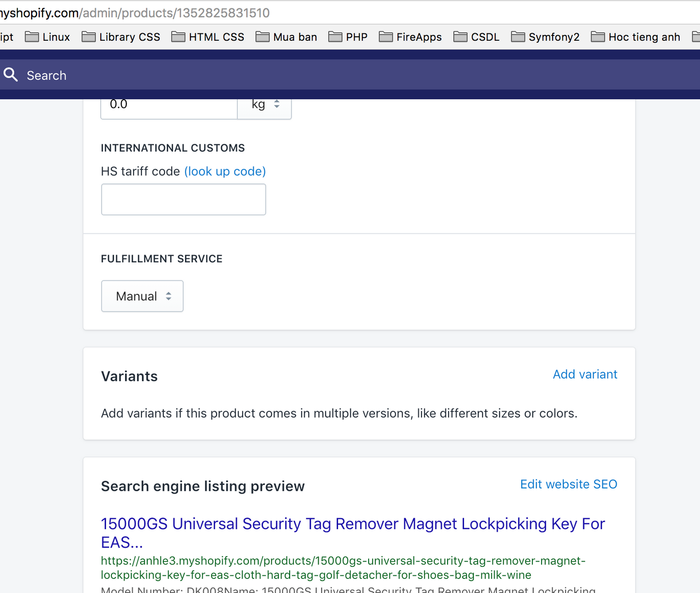Open the Library CSS bookmarks folder
This screenshot has width=700, height=593.
(121, 37)
